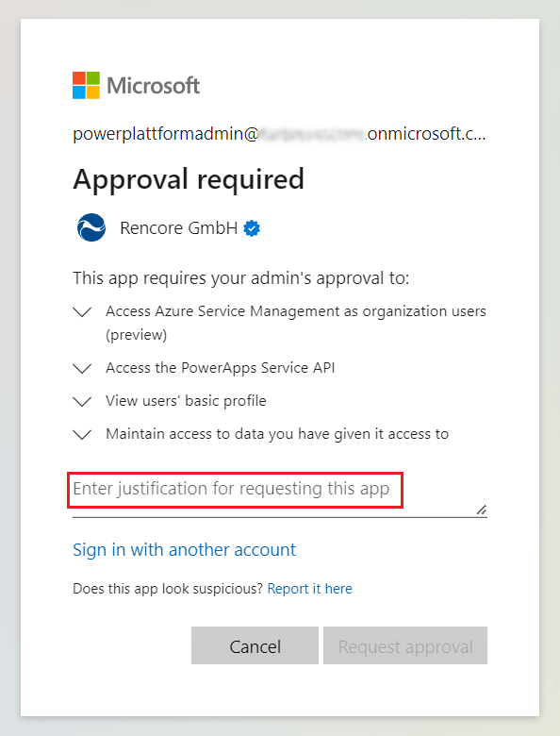
Task: Click the 'View users' basic profile' text
Action: click(187, 401)
